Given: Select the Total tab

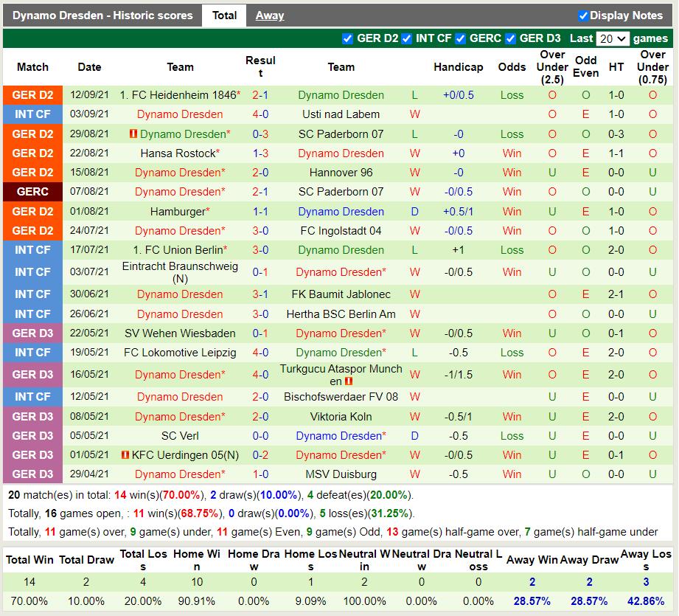Looking at the screenshot, I should (x=224, y=15).
